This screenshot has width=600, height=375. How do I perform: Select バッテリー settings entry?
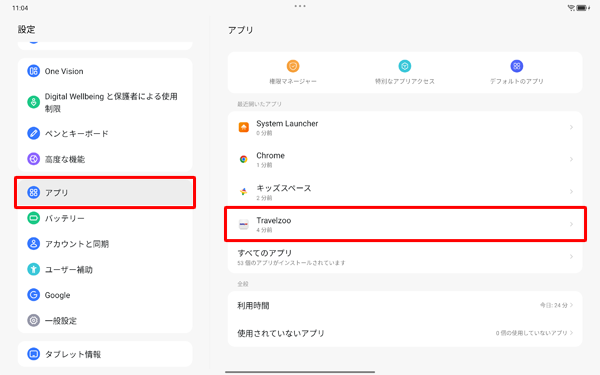click(105, 218)
